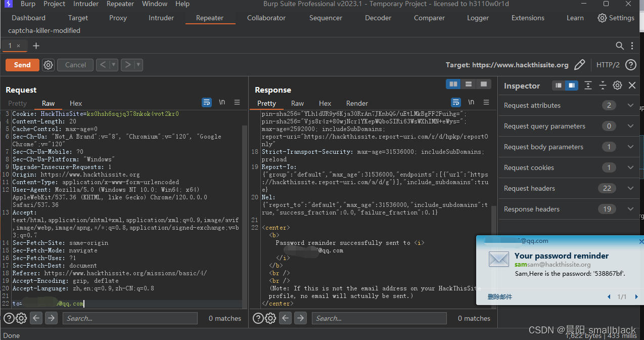This screenshot has width=644, height=340.
Task: Open response search settings gear
Action: pos(270,318)
